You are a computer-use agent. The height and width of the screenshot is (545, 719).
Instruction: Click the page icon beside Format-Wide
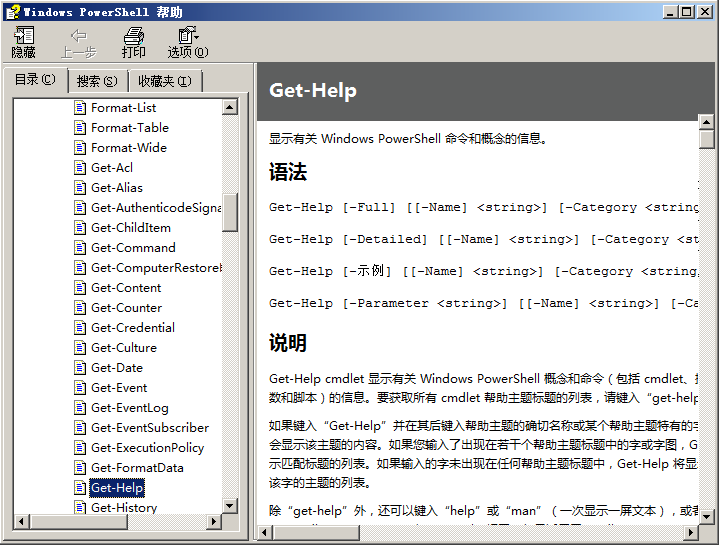pos(80,148)
